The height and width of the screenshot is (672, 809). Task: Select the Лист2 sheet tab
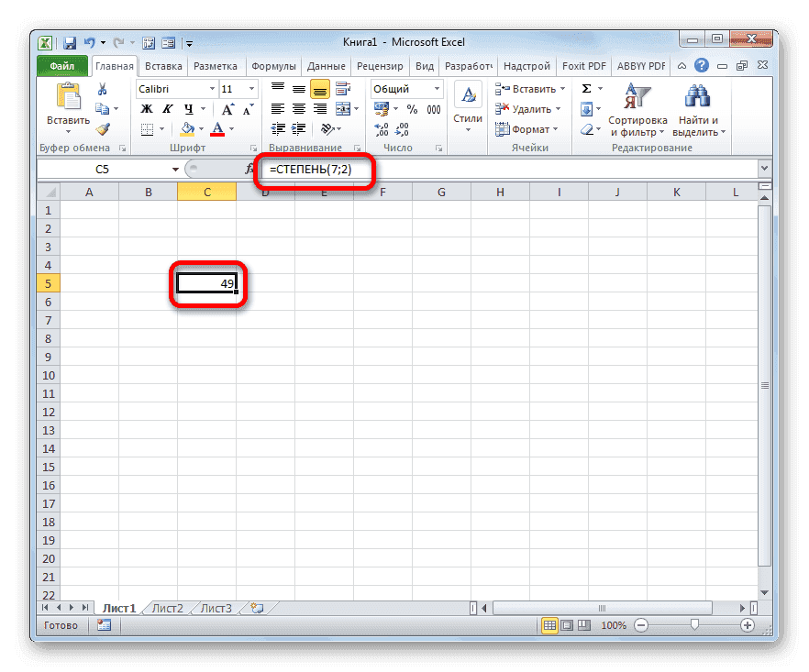click(x=167, y=607)
